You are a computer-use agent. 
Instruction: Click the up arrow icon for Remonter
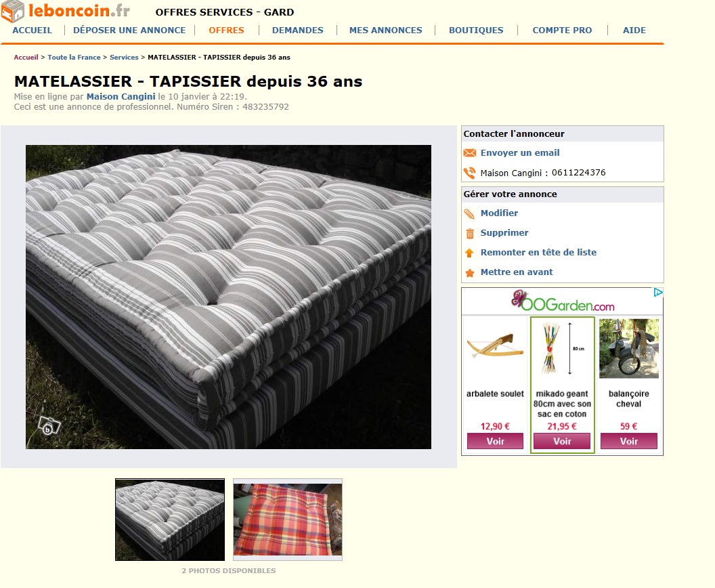coord(469,253)
